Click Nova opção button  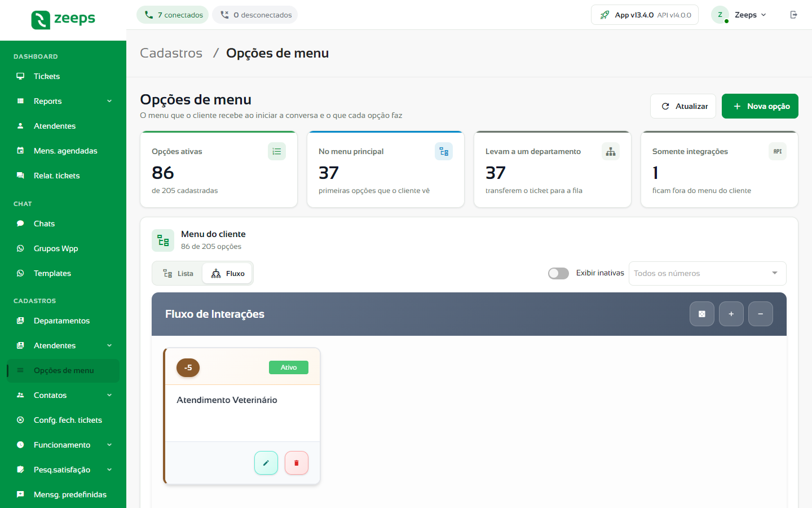(760, 106)
